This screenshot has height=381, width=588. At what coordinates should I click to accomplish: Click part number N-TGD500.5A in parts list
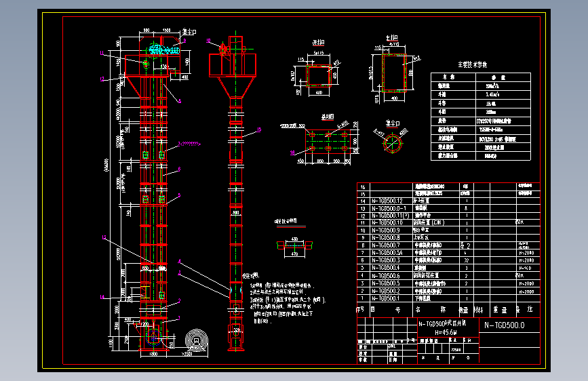pyautogui.click(x=387, y=253)
